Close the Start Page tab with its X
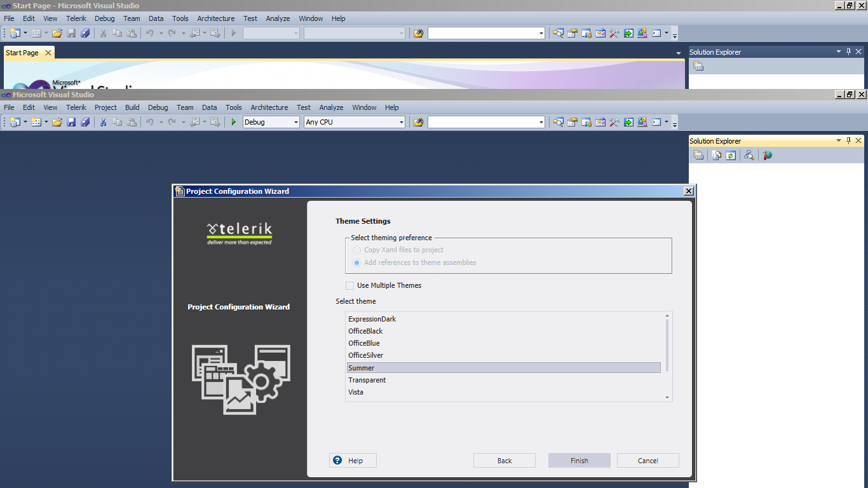Image resolution: width=868 pixels, height=488 pixels. [x=48, y=53]
